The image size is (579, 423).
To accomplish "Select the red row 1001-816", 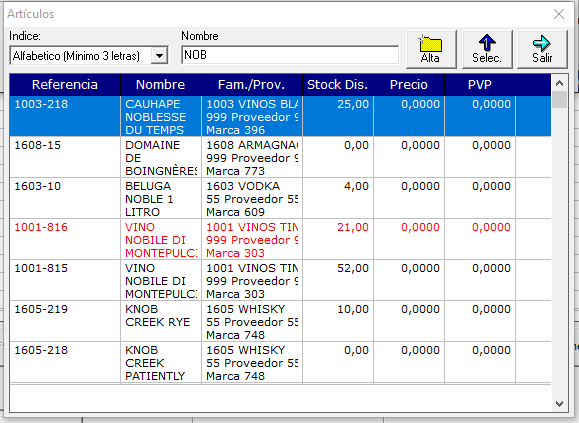I will coord(280,239).
